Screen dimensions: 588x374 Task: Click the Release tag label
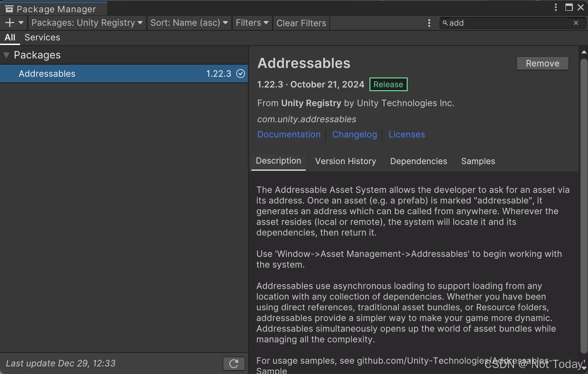click(x=388, y=84)
